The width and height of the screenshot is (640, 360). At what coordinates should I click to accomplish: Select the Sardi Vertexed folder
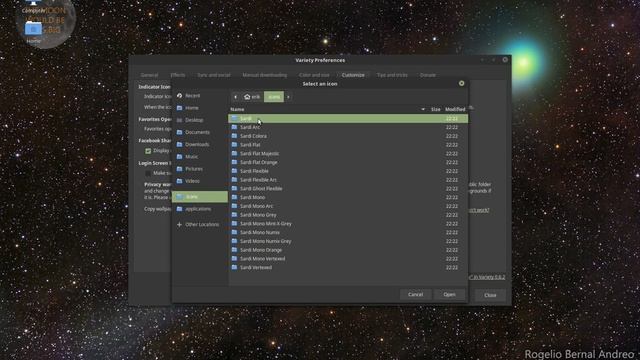tap(348, 268)
